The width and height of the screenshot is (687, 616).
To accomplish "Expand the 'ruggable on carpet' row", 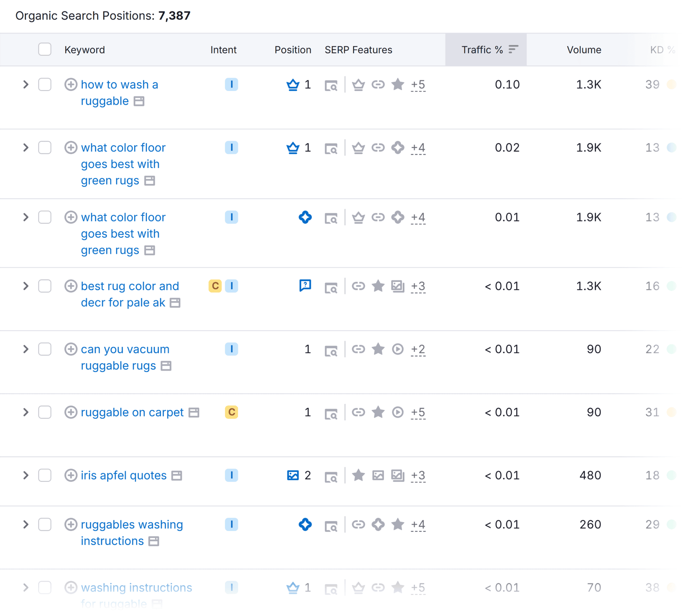I will tap(26, 412).
